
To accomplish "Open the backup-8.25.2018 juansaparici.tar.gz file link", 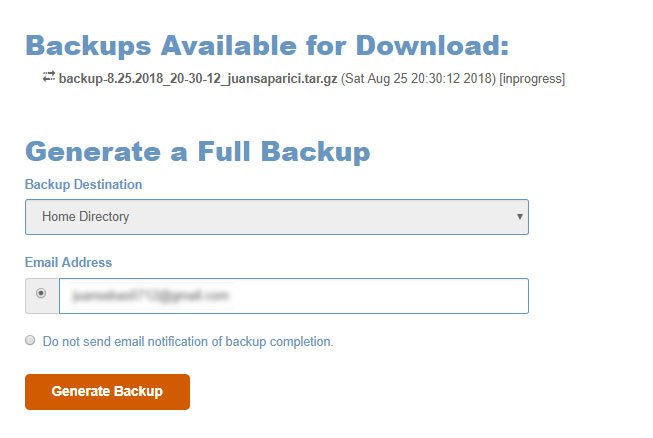I will coord(198,78).
